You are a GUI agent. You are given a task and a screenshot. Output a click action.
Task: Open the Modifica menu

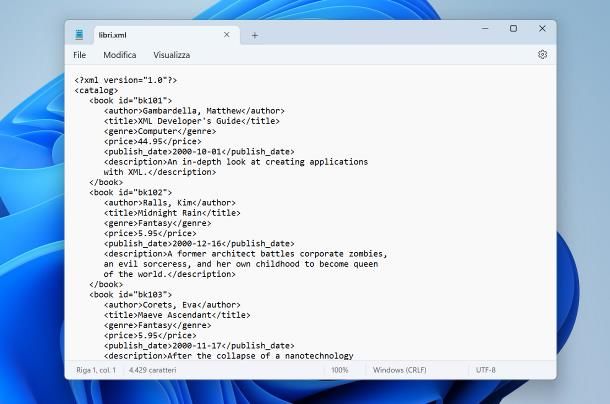click(119, 55)
